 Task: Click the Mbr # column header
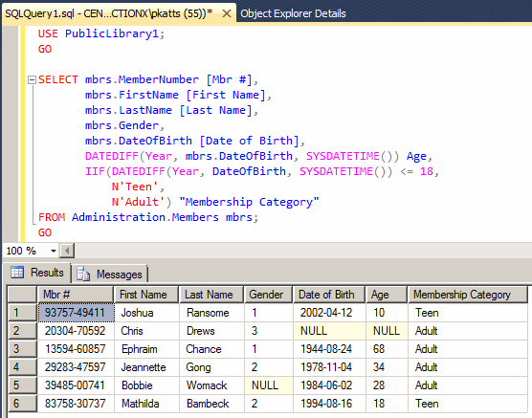[75, 295]
